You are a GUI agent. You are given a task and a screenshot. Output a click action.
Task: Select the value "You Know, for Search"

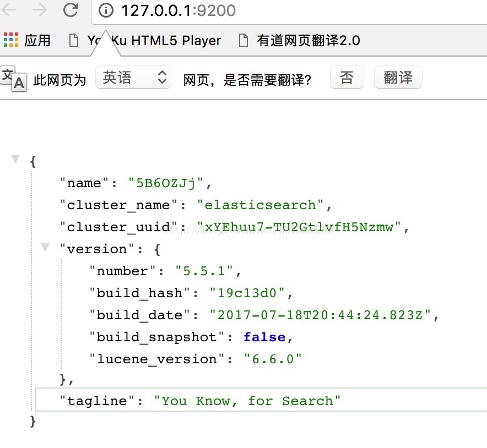coord(247,401)
